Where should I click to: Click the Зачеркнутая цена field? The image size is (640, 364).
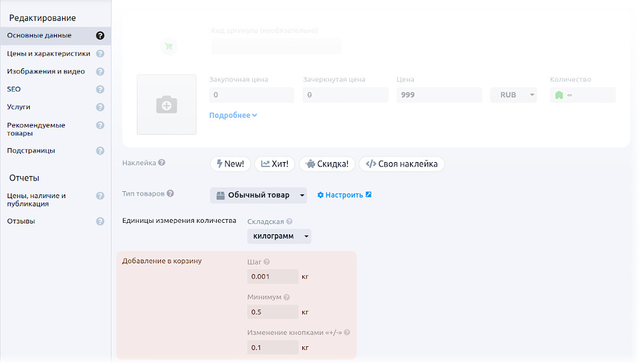click(x=345, y=95)
